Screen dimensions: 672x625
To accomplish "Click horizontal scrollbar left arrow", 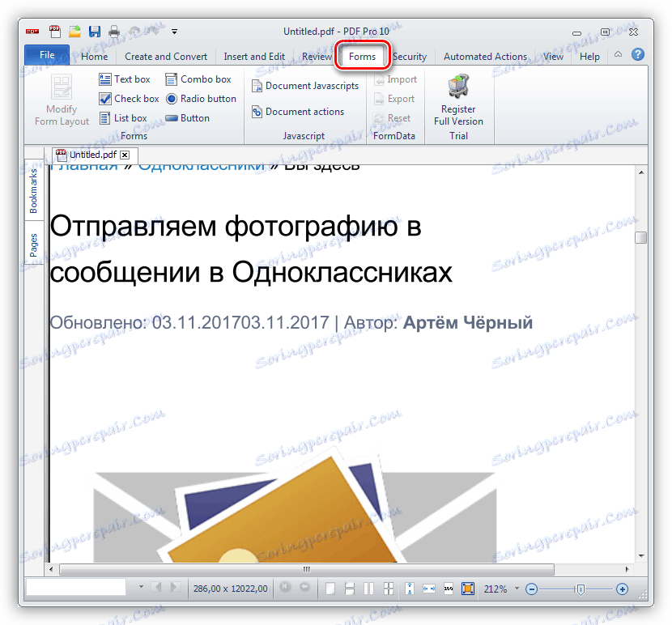I will 51,569.
